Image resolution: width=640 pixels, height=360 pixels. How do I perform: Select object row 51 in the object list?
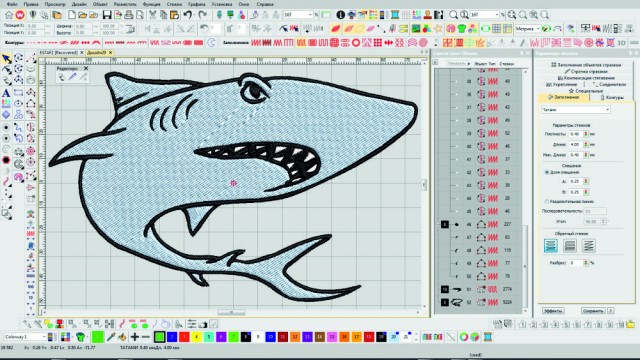pyautogui.click(x=478, y=289)
